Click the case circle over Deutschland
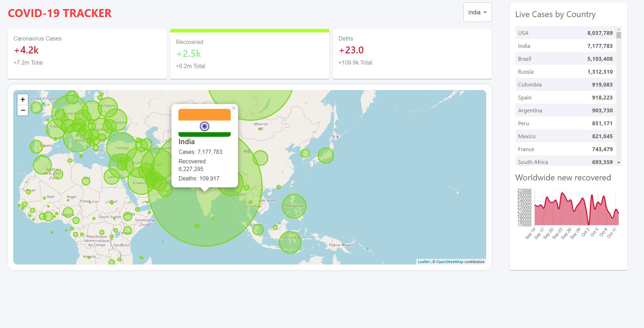Image resolution: width=644 pixels, height=328 pixels. click(73, 113)
